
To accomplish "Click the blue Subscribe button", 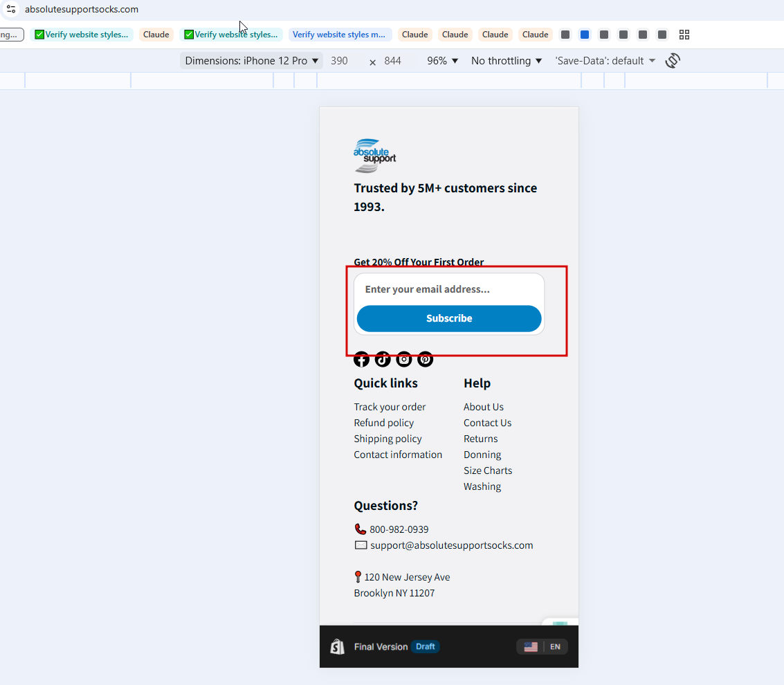I will (x=449, y=318).
